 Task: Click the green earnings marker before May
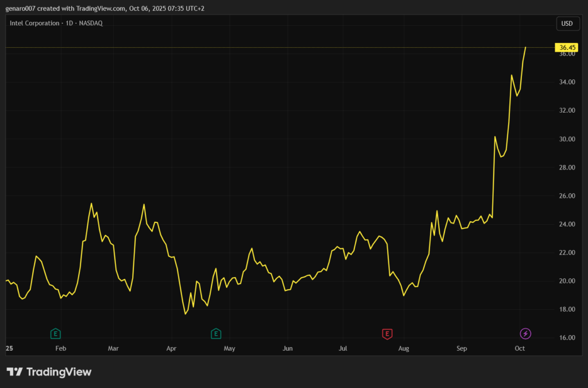pos(216,333)
